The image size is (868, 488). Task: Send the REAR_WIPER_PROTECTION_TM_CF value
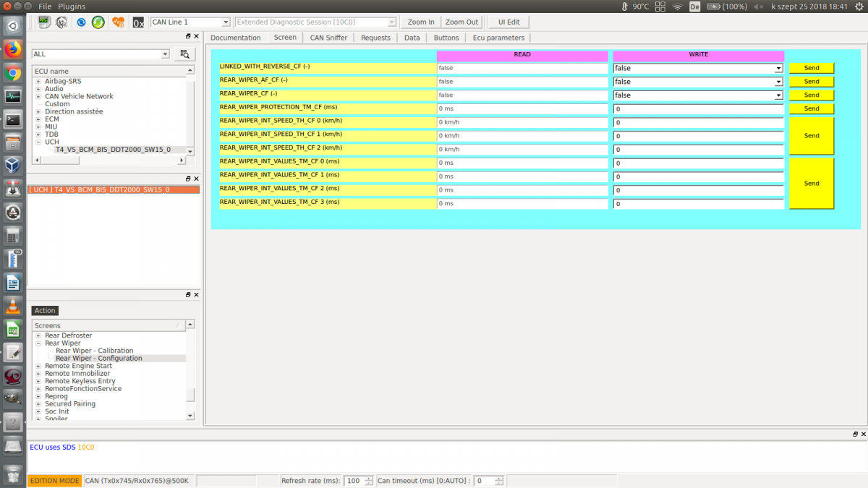811,108
